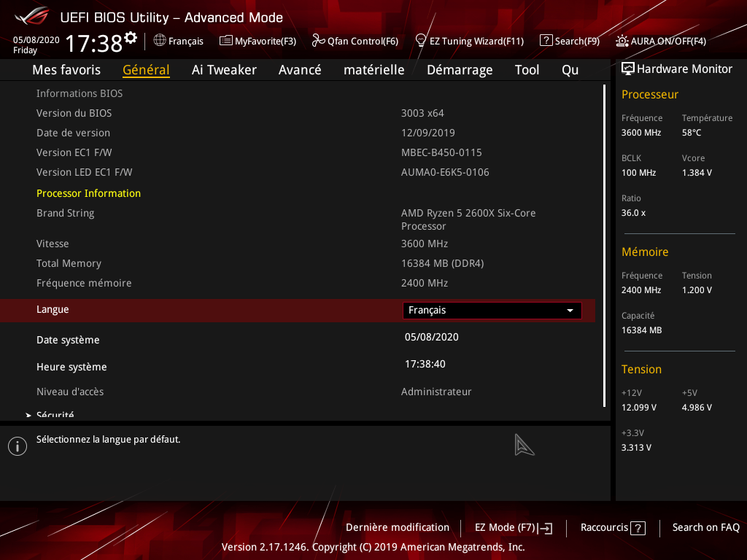Click the main panel scrollbar
The height and width of the screenshot is (560, 747).
point(604,246)
